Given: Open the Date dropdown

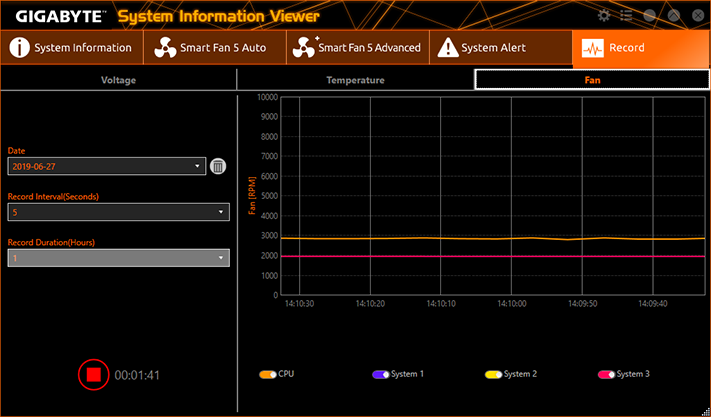Looking at the screenshot, I should [106, 166].
